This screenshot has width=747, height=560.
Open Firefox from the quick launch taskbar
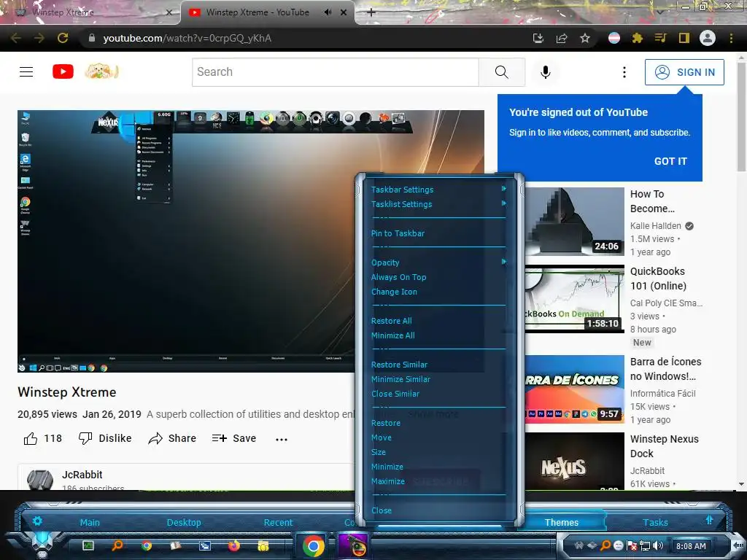[x=234, y=545]
